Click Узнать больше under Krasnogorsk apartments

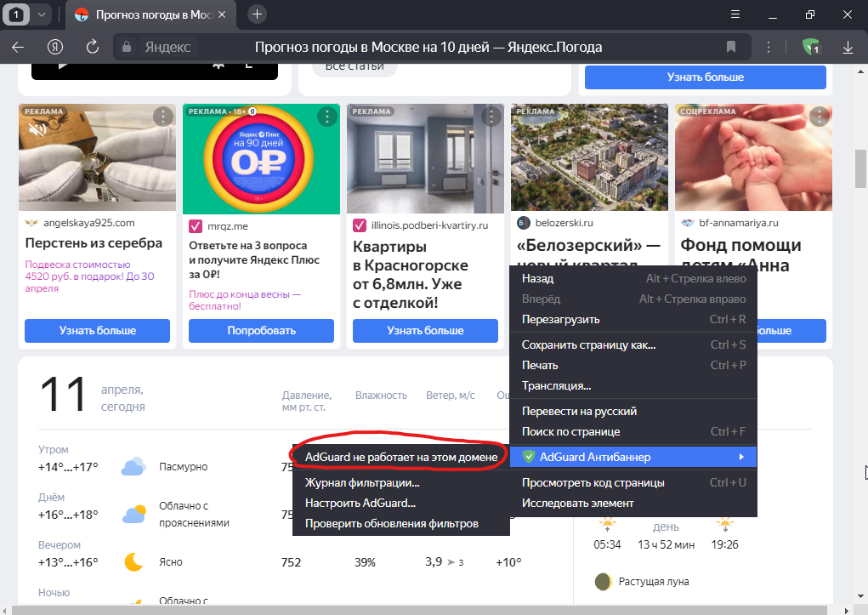(425, 331)
